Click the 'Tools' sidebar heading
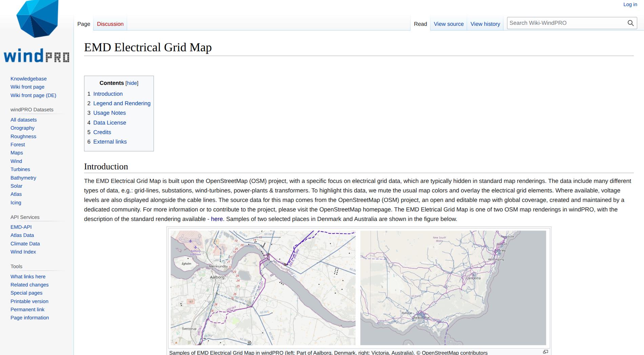This screenshot has width=644, height=355. (16, 266)
